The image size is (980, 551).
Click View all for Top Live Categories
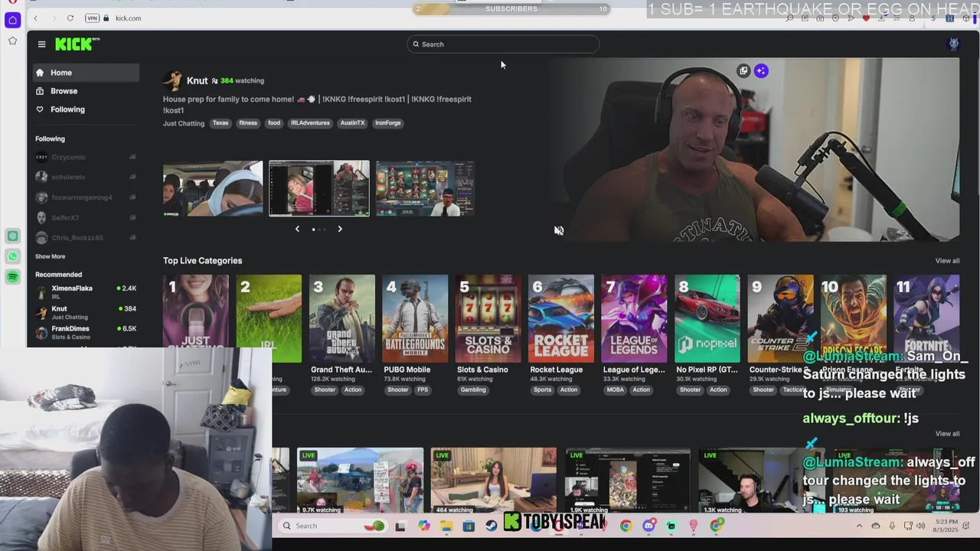947,261
